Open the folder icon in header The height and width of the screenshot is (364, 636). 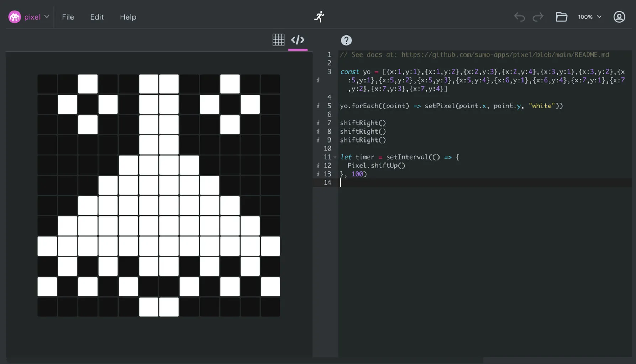(x=561, y=17)
